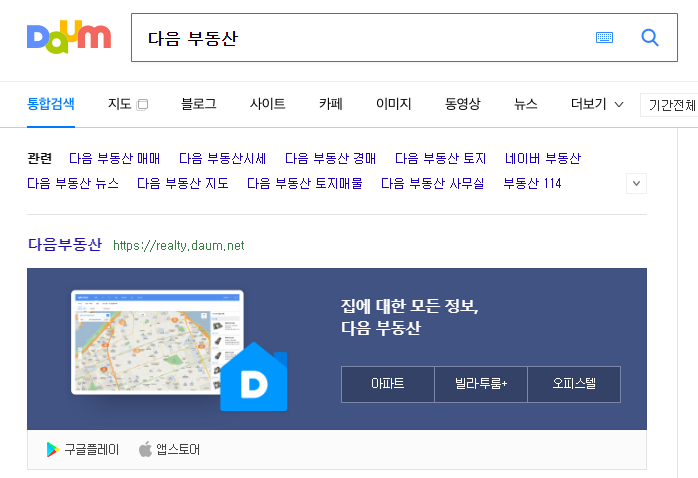Click the magnifier search icon
698x478 pixels.
coord(649,37)
